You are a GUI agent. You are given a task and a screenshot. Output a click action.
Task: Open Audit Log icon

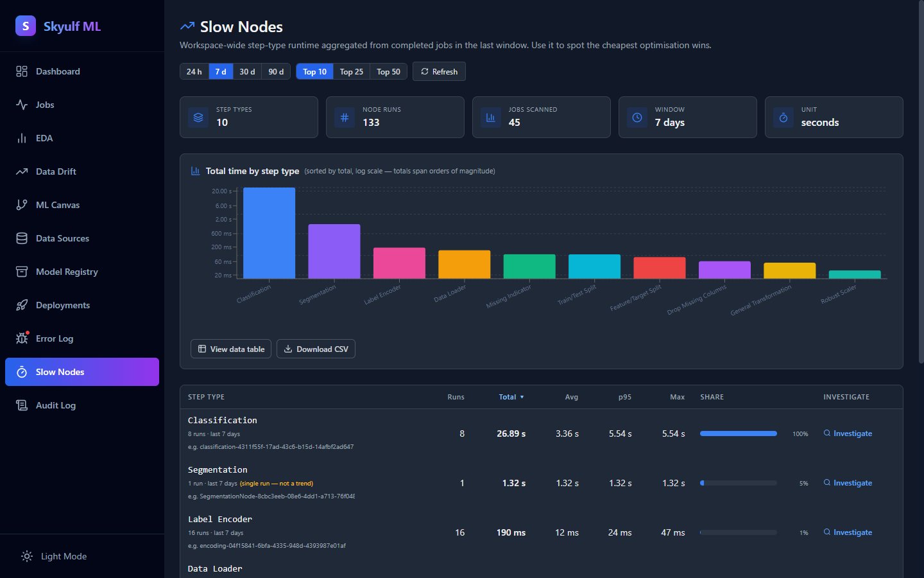(22, 405)
